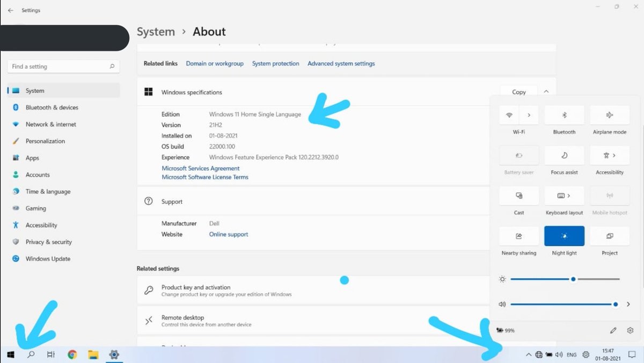Click the Settings gear app on taskbar
644x363 pixels.
click(114, 354)
